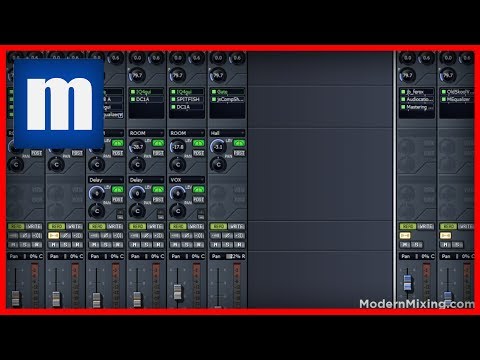
Task: Toggle the OldSkoolV insert enable square
Action: coord(444,92)
